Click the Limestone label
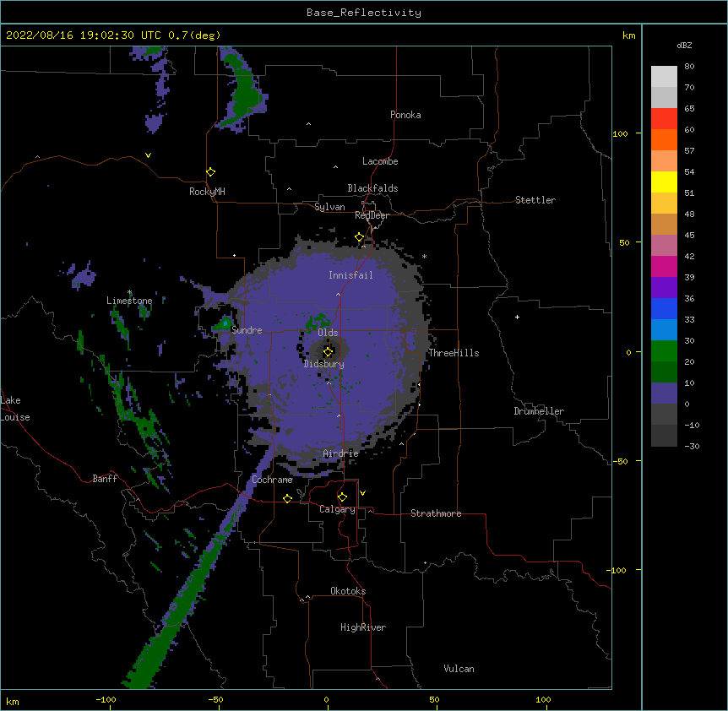Image resolution: width=728 pixels, height=711 pixels. pyautogui.click(x=129, y=301)
